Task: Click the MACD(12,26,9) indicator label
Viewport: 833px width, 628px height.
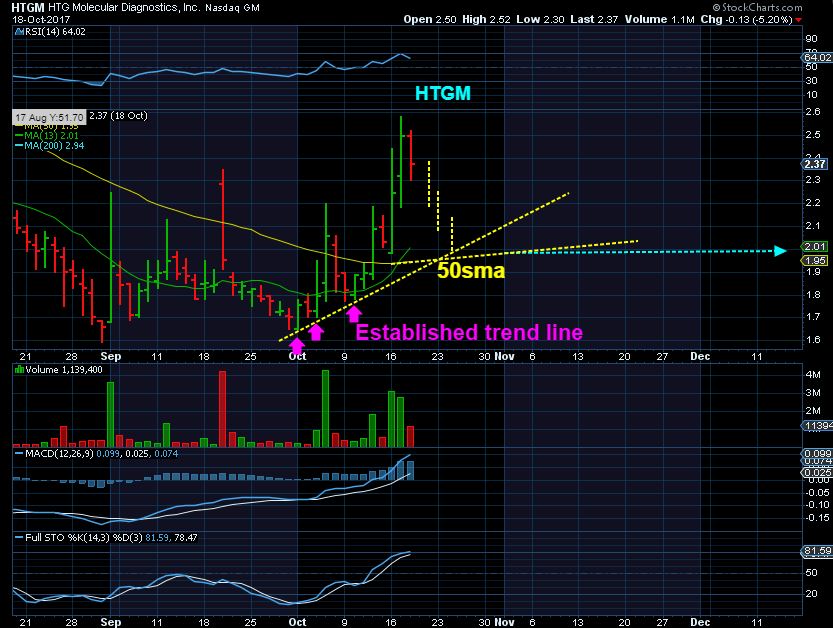Action: (59, 453)
